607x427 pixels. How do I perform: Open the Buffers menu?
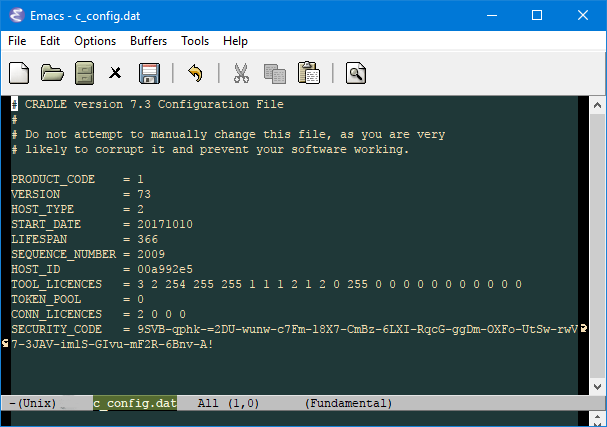pos(149,41)
